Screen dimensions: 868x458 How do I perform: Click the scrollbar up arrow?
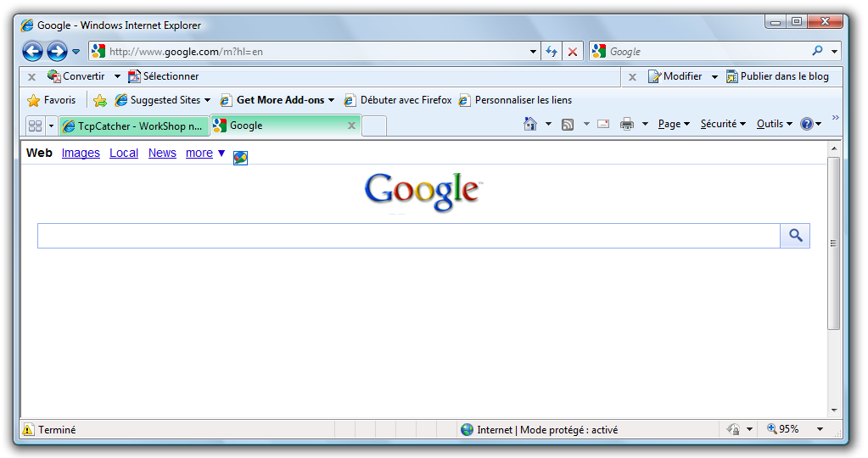click(x=834, y=148)
